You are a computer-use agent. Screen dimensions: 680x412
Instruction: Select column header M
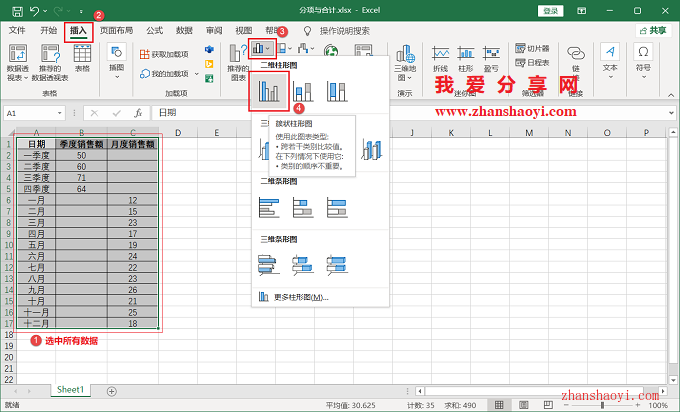coord(529,133)
